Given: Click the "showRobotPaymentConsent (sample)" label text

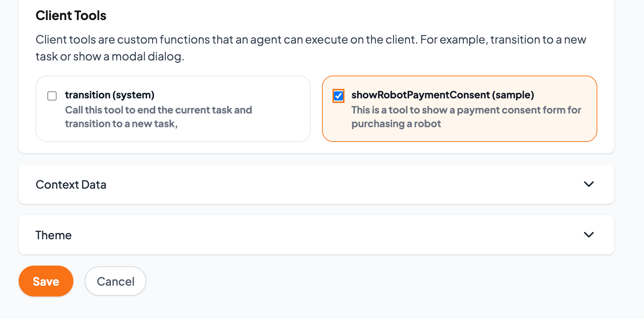Looking at the screenshot, I should click(443, 95).
